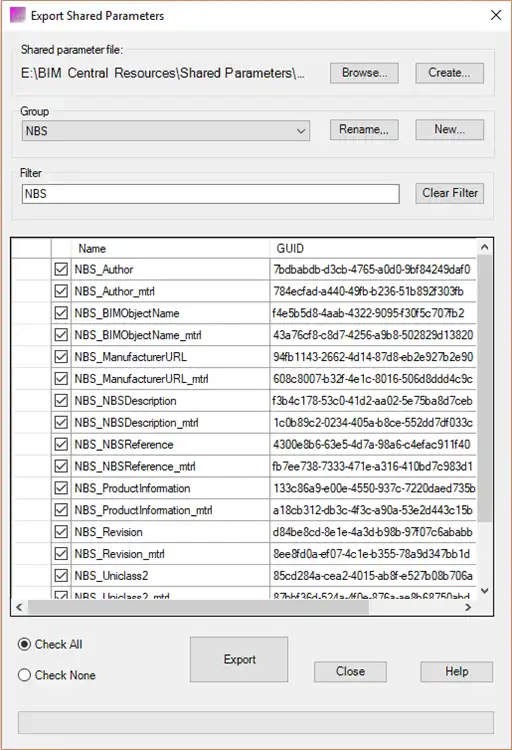Toggle the NBS_BIMObjectName checkbox
This screenshot has height=750, width=512.
[x=61, y=313]
